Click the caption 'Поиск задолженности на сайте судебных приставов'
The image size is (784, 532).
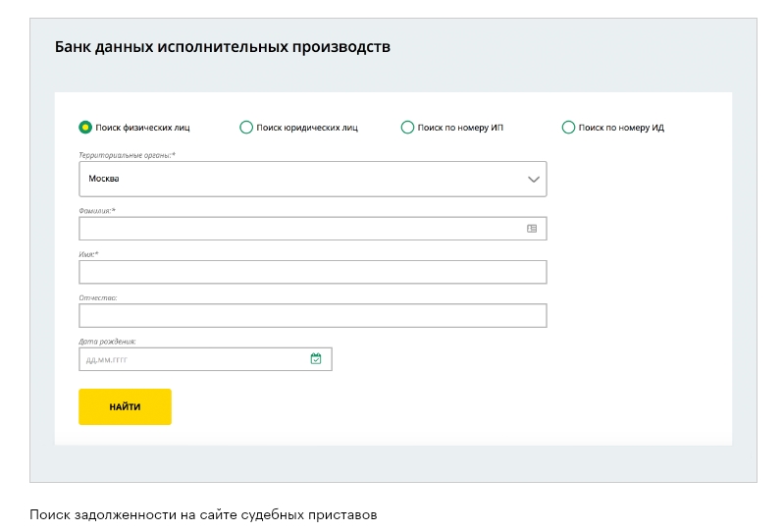(203, 514)
